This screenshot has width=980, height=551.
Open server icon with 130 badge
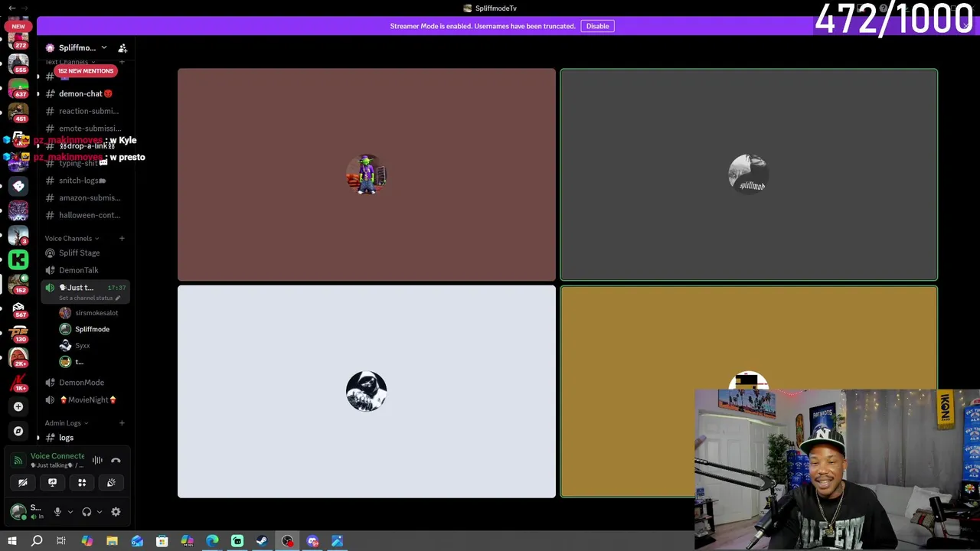click(18, 333)
